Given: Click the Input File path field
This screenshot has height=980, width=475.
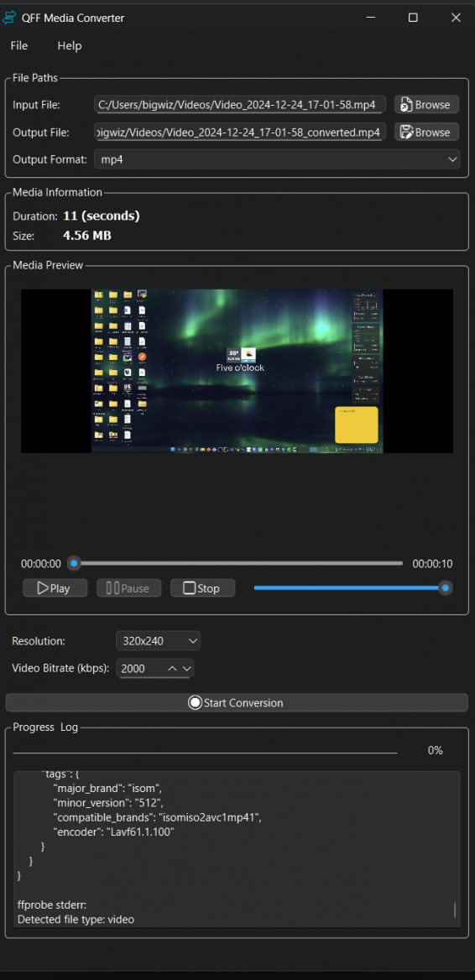Looking at the screenshot, I should tap(240, 104).
